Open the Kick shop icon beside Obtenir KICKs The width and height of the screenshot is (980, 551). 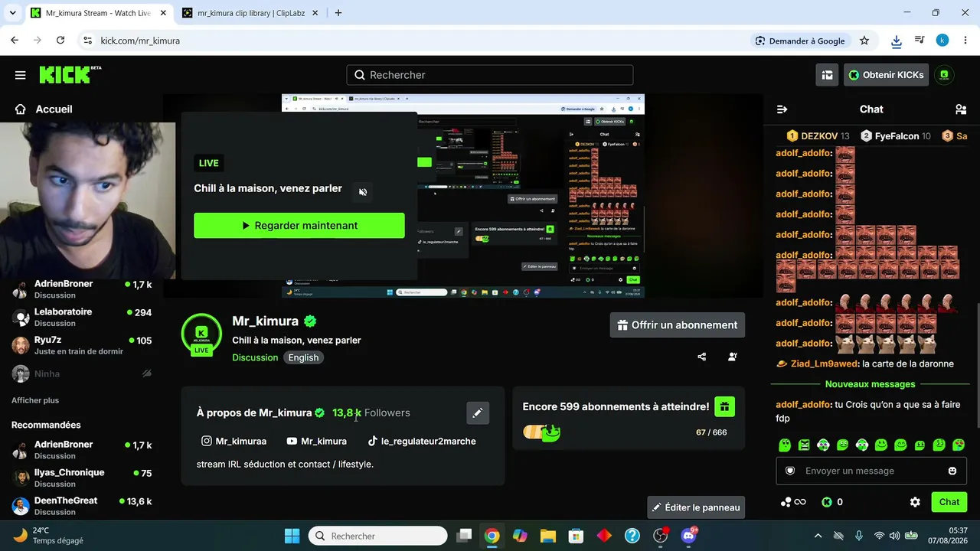(x=827, y=75)
